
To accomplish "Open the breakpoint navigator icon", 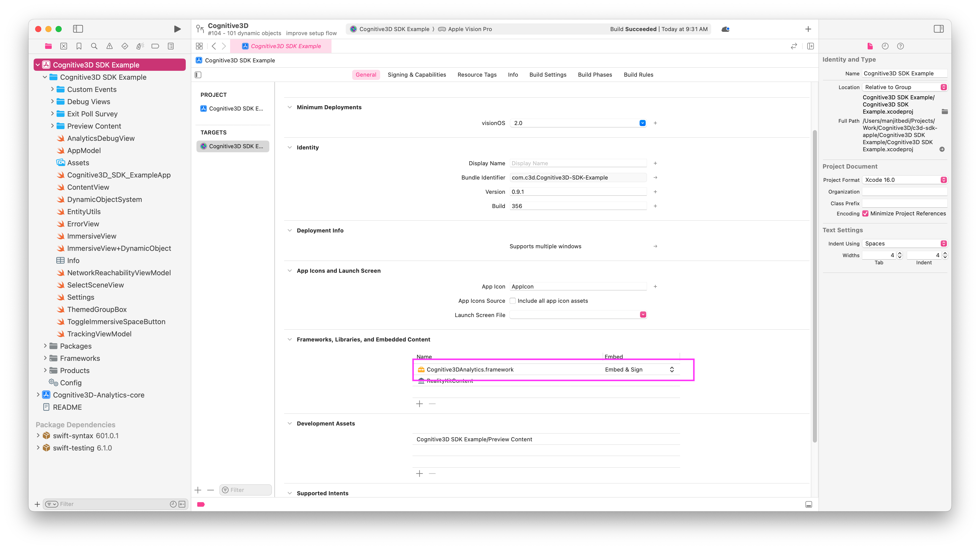I will (155, 46).
